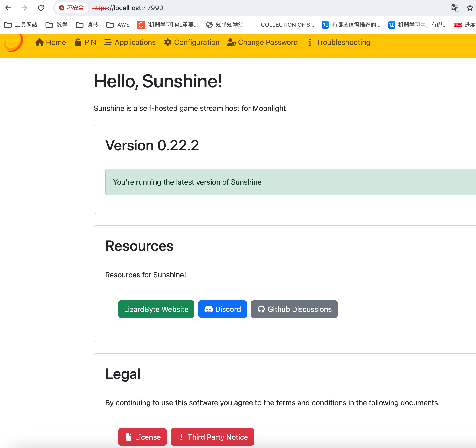Click the PIN unlock padlock icon
Screen dimensions: 476x448
point(78,42)
